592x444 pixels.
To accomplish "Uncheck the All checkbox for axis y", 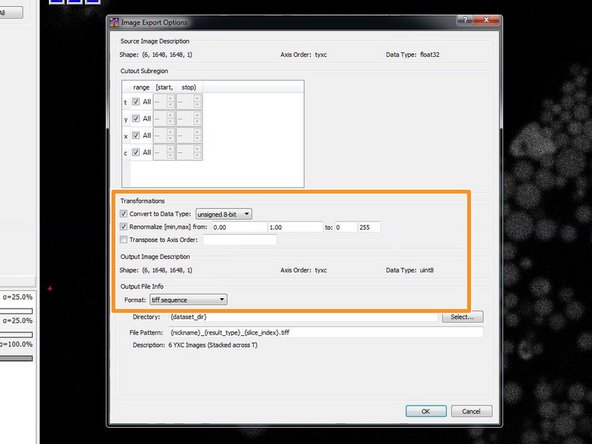I will 136,119.
